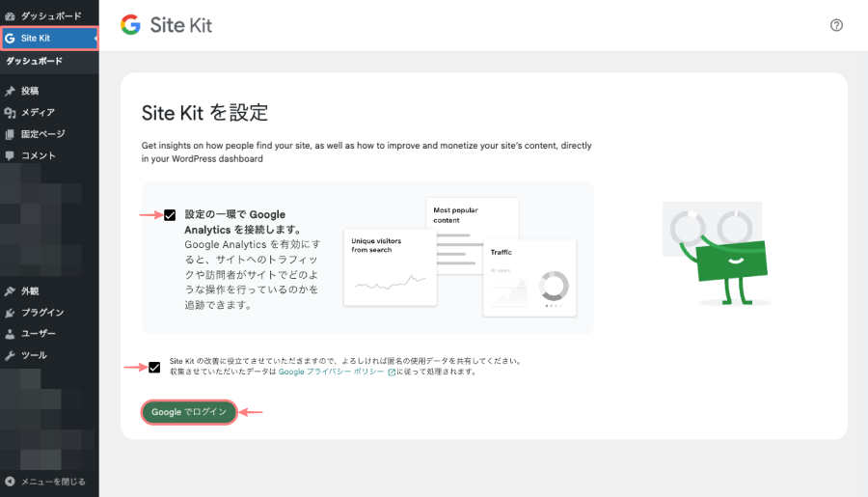Click the 外観 paintbrush icon
Screen dimensions: 868x497
[10, 290]
